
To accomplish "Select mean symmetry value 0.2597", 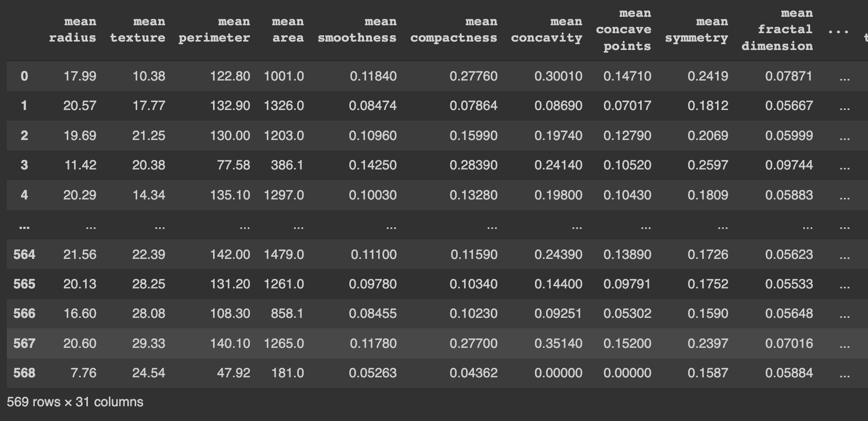I will (708, 165).
